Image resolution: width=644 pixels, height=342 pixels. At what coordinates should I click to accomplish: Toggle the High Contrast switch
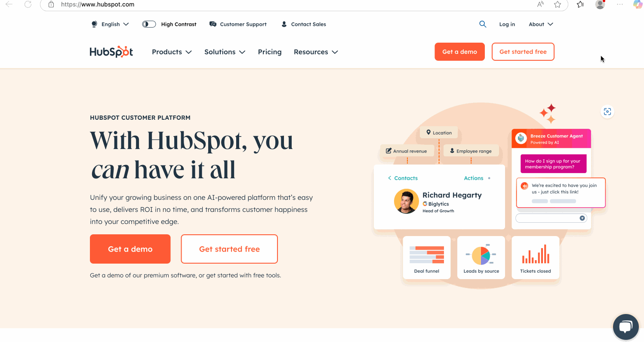point(149,24)
